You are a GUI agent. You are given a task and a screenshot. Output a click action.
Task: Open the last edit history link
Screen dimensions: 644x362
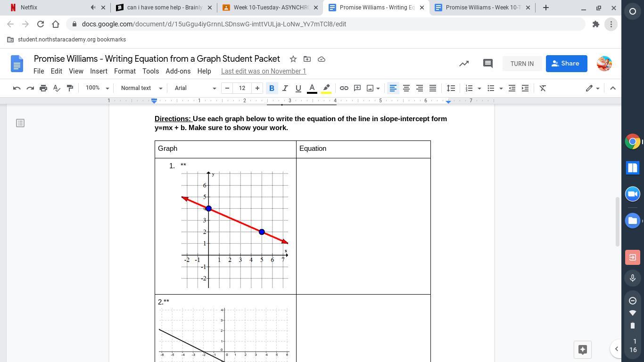click(x=264, y=71)
